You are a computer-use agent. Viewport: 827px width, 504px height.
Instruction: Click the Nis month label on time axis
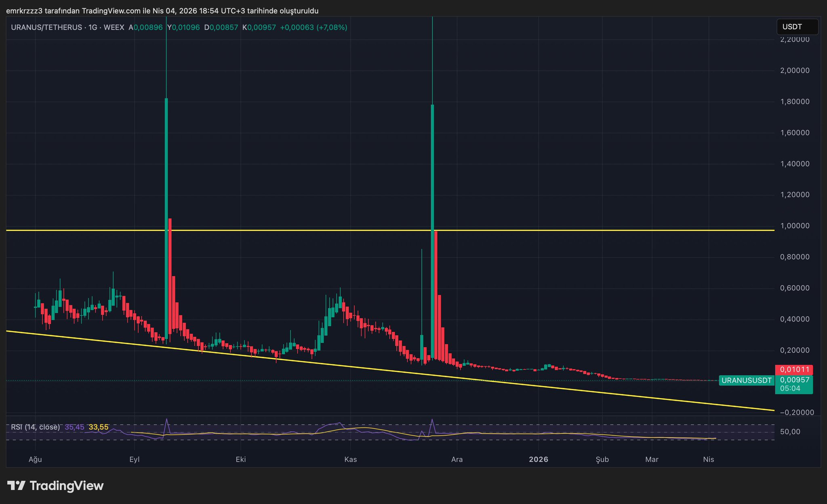pyautogui.click(x=709, y=459)
